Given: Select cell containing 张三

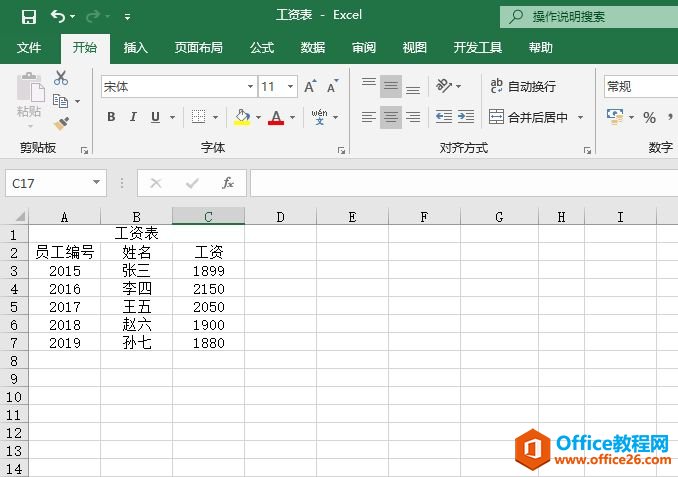Looking at the screenshot, I should click(136, 271).
